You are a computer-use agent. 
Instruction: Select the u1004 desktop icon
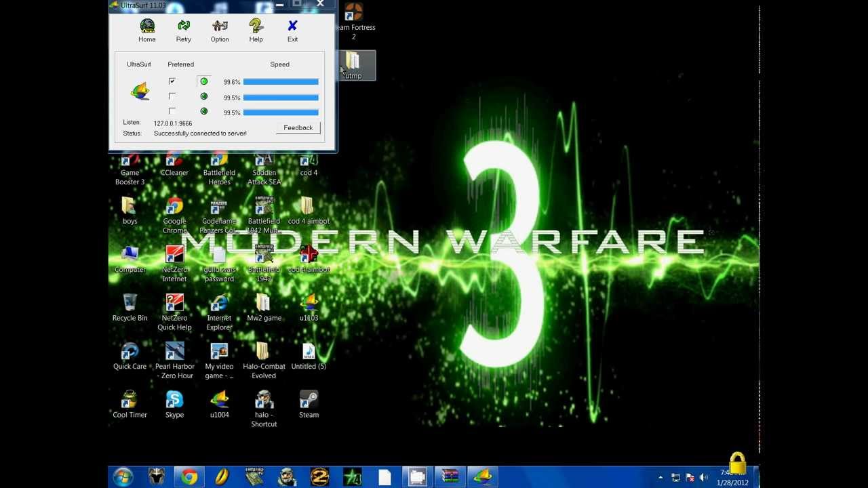coord(219,405)
